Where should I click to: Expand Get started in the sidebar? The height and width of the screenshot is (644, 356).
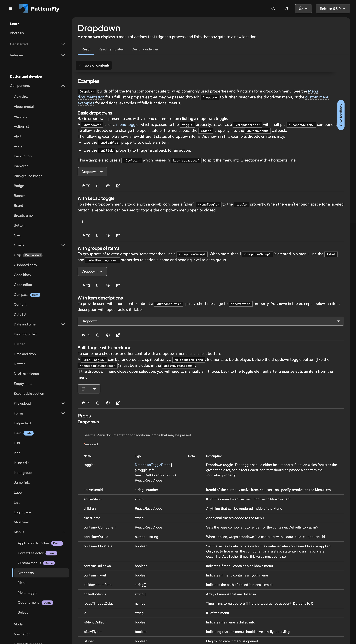click(x=37, y=44)
